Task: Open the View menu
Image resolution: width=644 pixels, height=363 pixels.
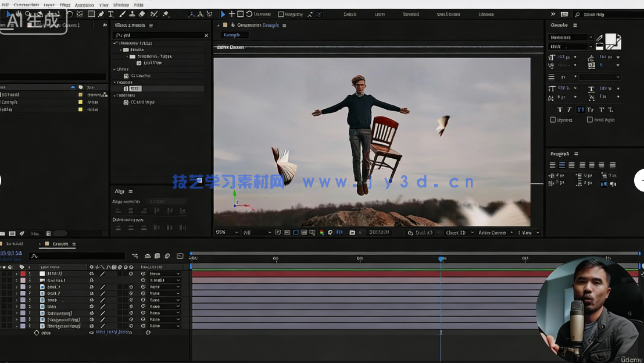Action: 103,5
